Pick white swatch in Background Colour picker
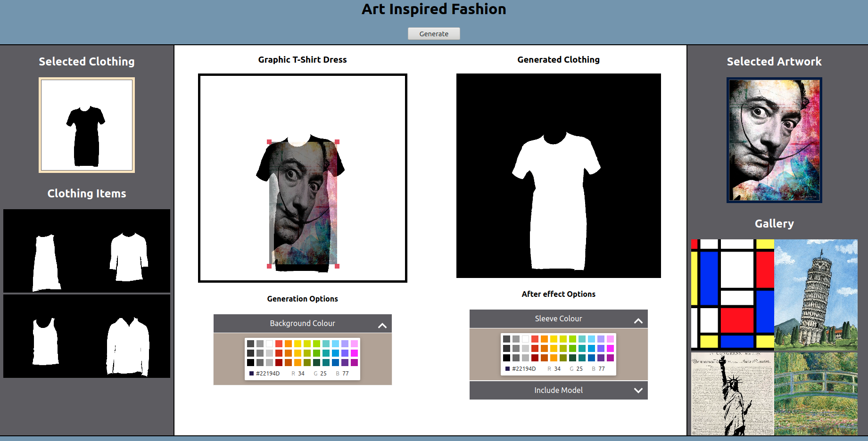Screen dimensions: 868x441 click(269, 343)
